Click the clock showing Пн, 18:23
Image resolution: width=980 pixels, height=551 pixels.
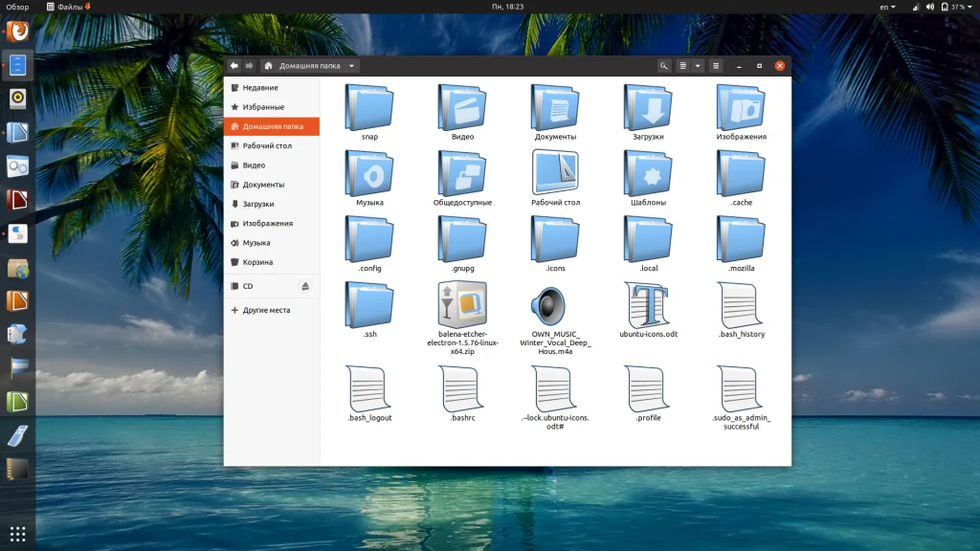pos(509,7)
